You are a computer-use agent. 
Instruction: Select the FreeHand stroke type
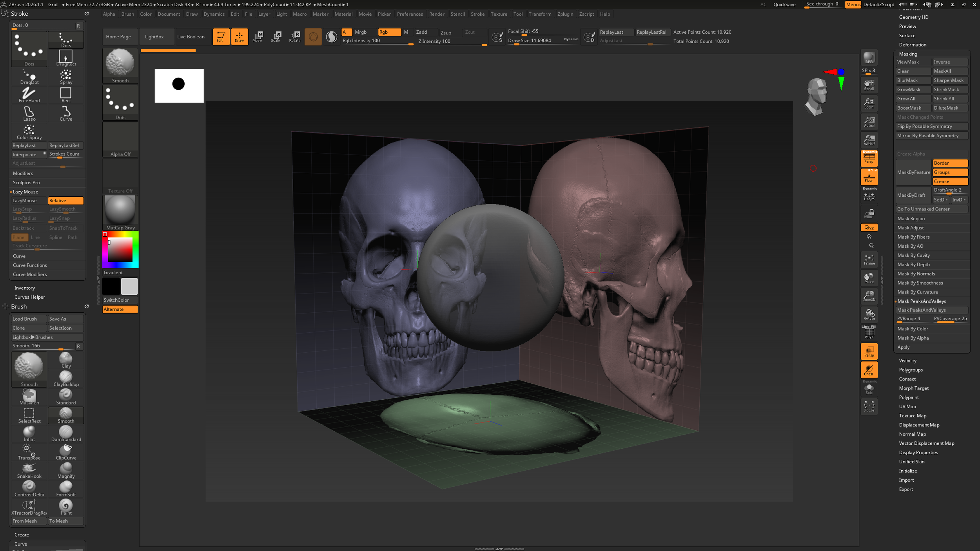point(29,94)
